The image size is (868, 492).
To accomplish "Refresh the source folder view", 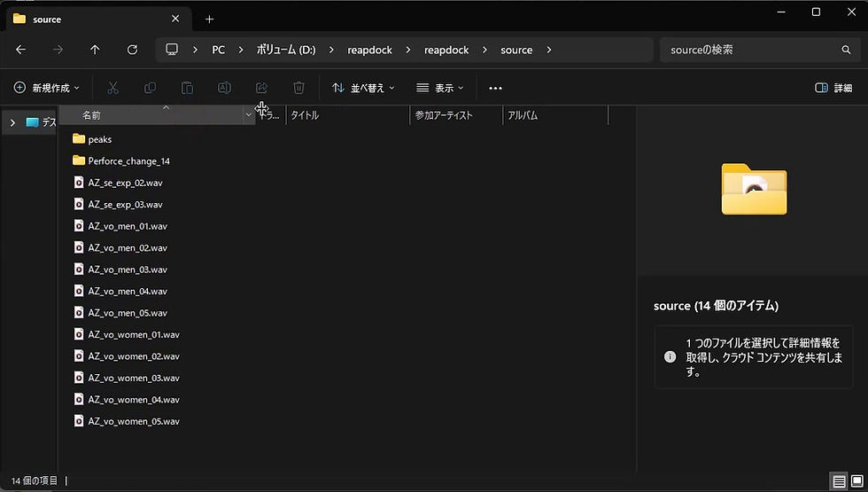I will [132, 50].
